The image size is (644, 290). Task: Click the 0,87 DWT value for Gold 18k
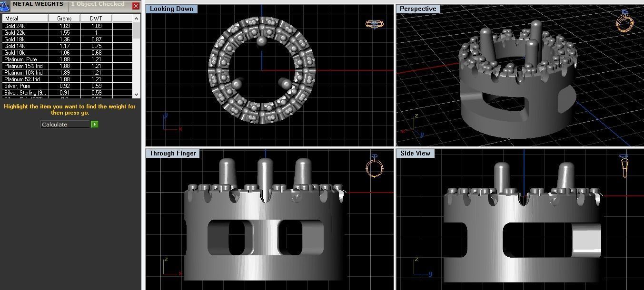click(96, 39)
